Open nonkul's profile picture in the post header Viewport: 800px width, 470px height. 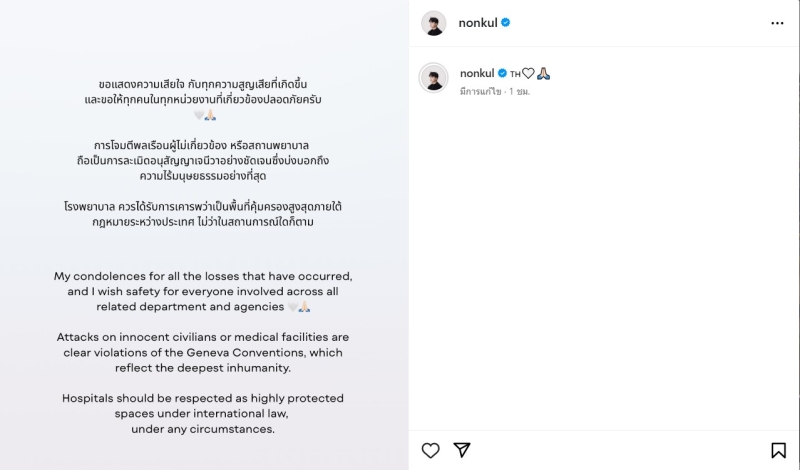(433, 23)
